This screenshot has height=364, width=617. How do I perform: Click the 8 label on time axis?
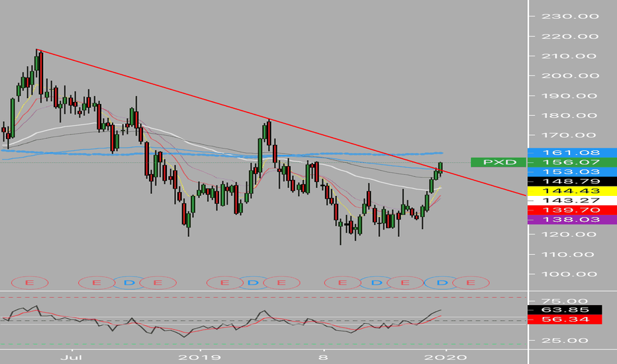[323, 357]
